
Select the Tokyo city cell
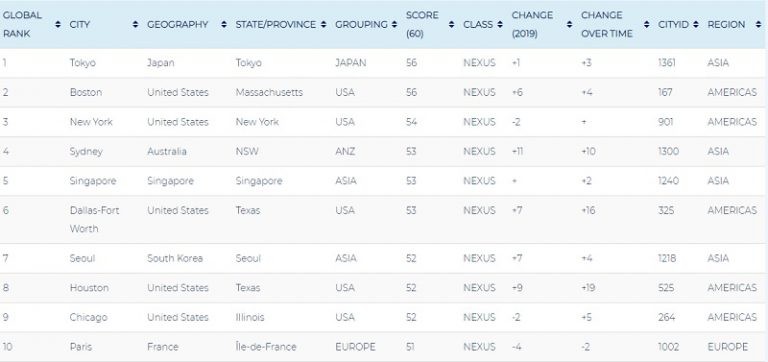83,63
